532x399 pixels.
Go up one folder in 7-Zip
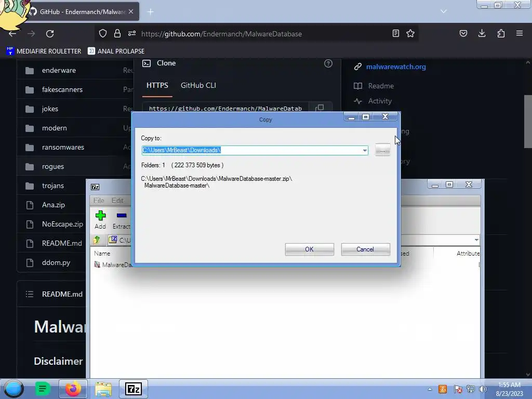[97, 240]
